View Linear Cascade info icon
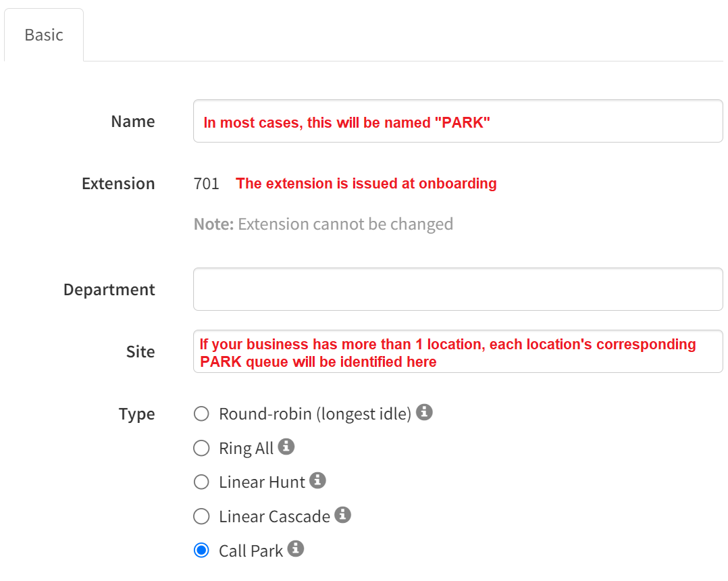Image resolution: width=728 pixels, height=581 pixels. [342, 515]
